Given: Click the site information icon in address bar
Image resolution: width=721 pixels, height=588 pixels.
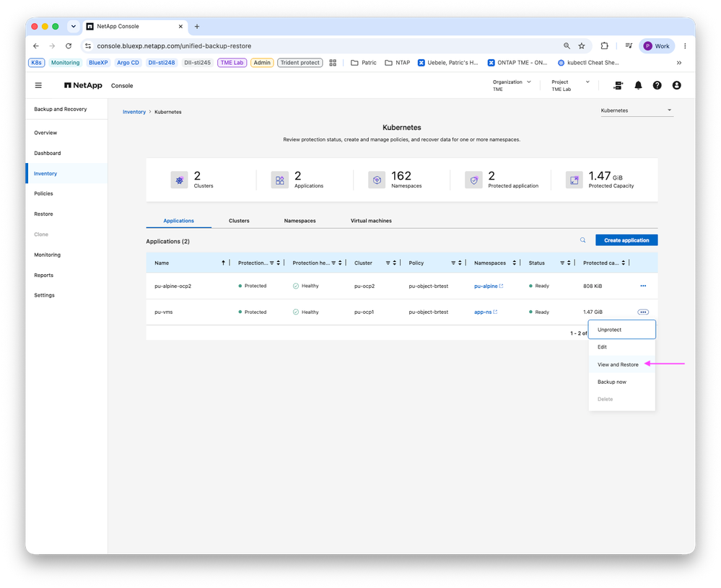Looking at the screenshot, I should tap(88, 46).
